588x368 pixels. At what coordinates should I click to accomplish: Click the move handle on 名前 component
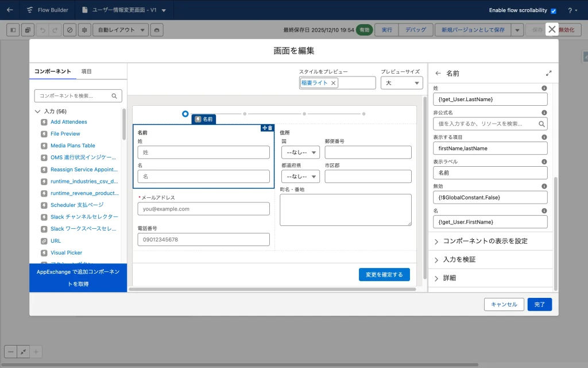[264, 128]
